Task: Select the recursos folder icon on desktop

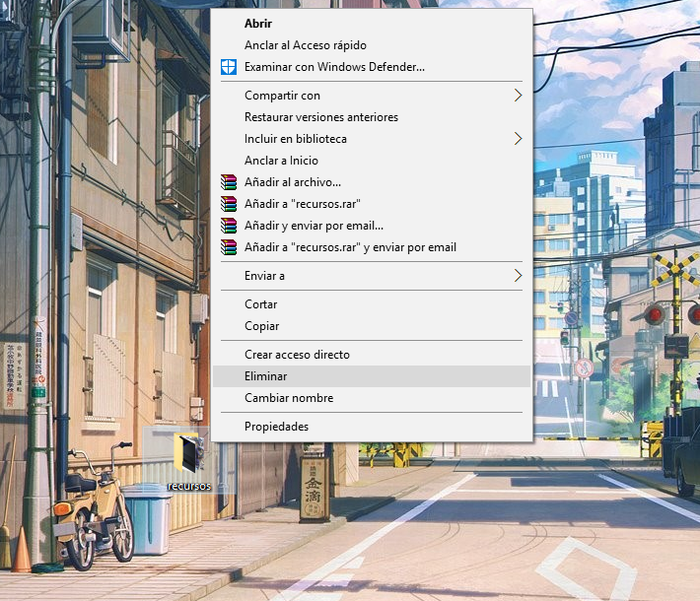Action: 189,452
